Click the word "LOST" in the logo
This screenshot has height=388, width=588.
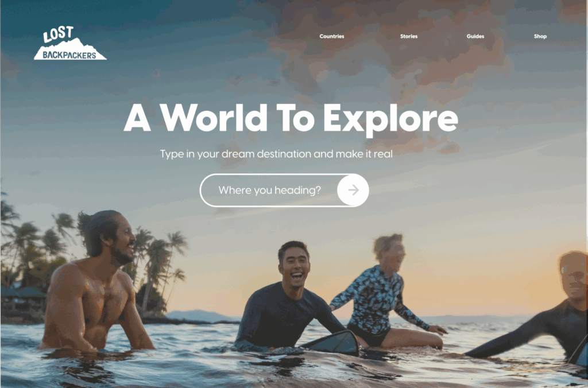click(58, 34)
